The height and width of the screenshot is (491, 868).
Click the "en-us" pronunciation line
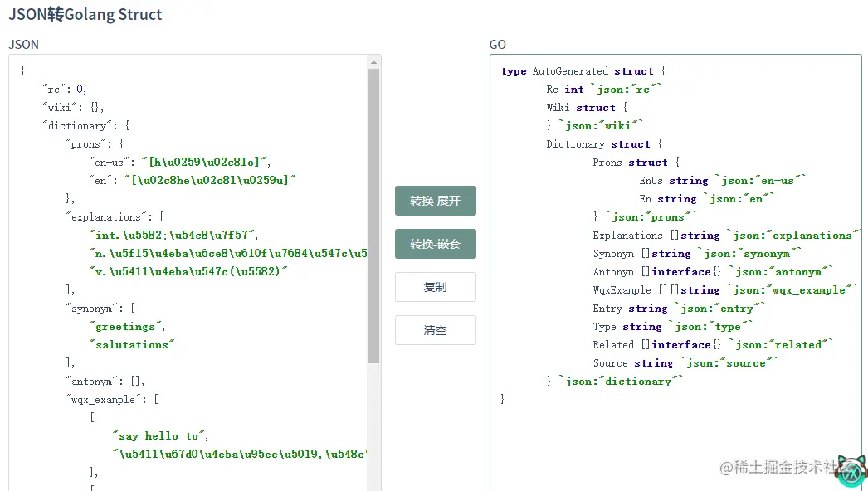tap(180, 163)
